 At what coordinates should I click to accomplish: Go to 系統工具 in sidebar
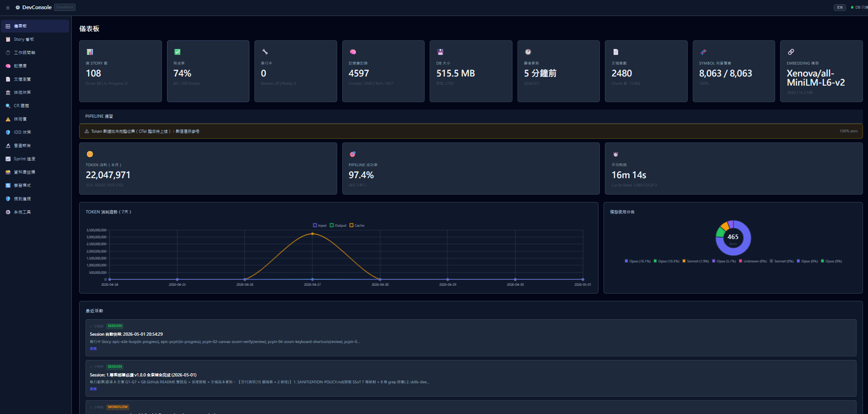(x=35, y=212)
